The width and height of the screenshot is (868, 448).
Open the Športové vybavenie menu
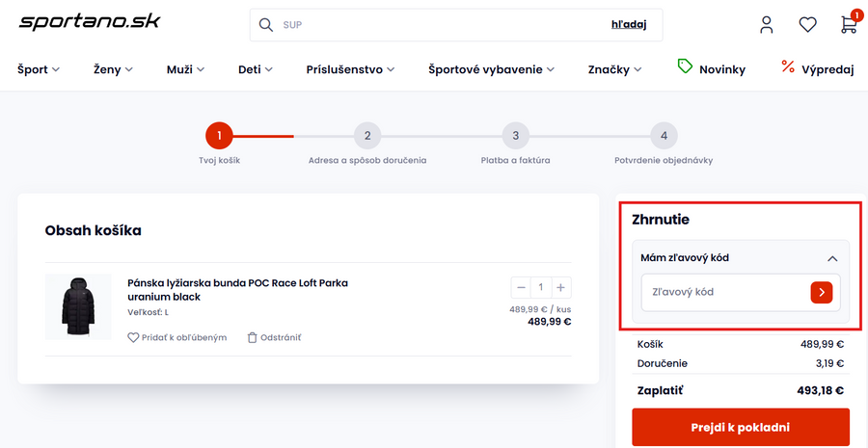pyautogui.click(x=492, y=69)
